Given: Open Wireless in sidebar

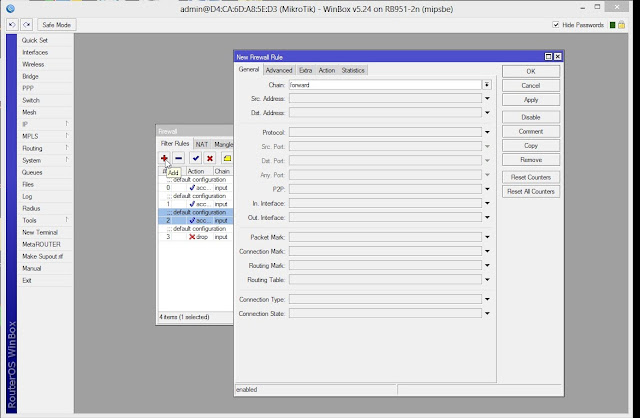Looking at the screenshot, I should (33, 64).
